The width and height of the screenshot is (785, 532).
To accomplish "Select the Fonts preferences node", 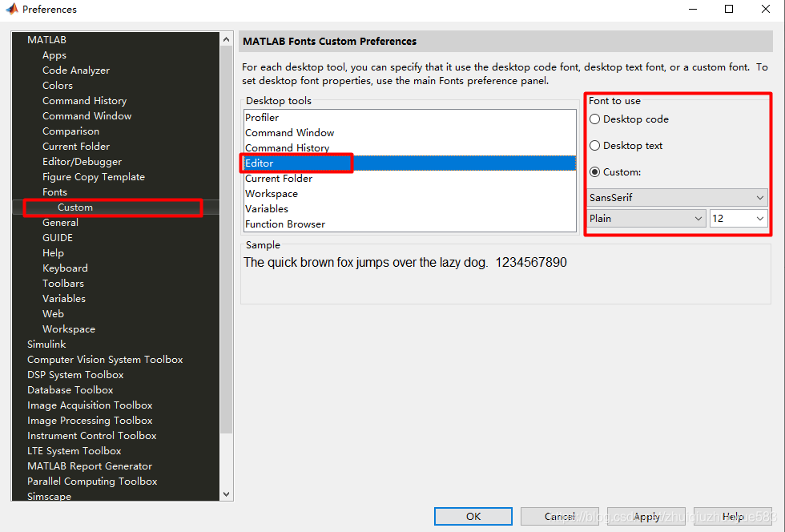I will coord(54,192).
